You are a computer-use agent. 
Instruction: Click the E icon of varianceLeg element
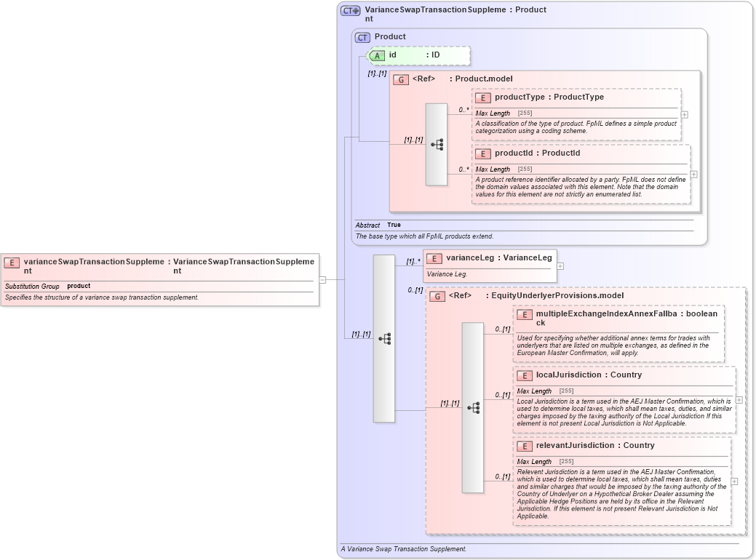pos(434,259)
